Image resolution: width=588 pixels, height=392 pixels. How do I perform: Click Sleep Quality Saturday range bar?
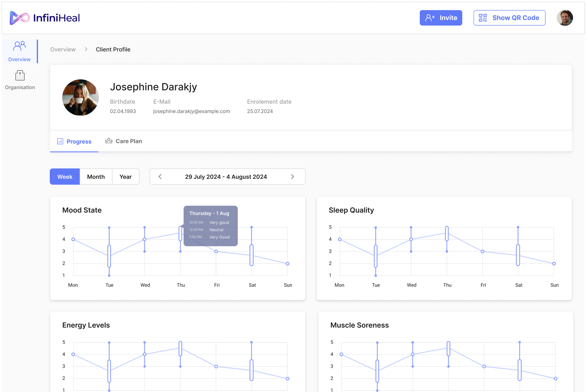coord(518,255)
